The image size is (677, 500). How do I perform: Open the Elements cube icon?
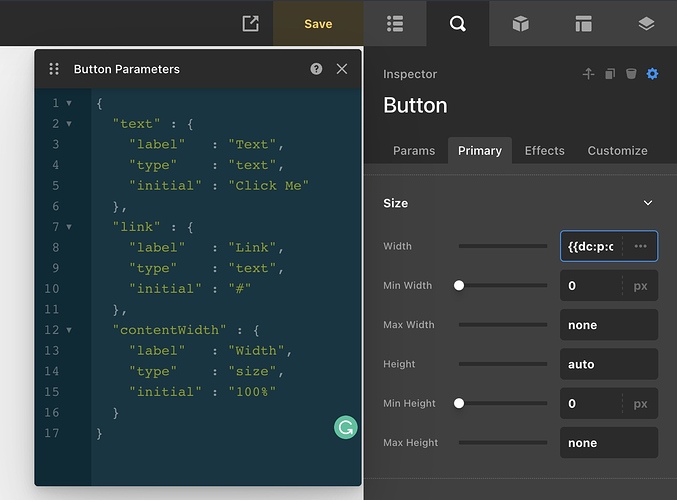(x=520, y=23)
